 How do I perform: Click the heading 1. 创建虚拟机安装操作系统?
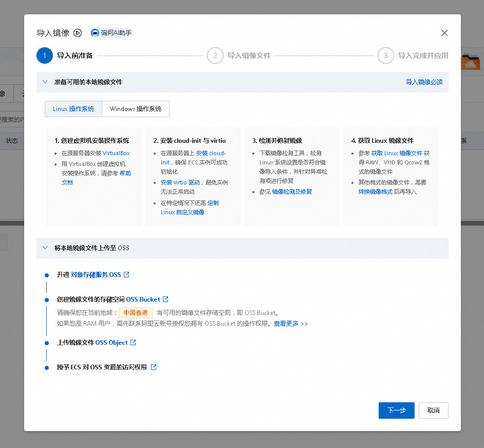91,140
